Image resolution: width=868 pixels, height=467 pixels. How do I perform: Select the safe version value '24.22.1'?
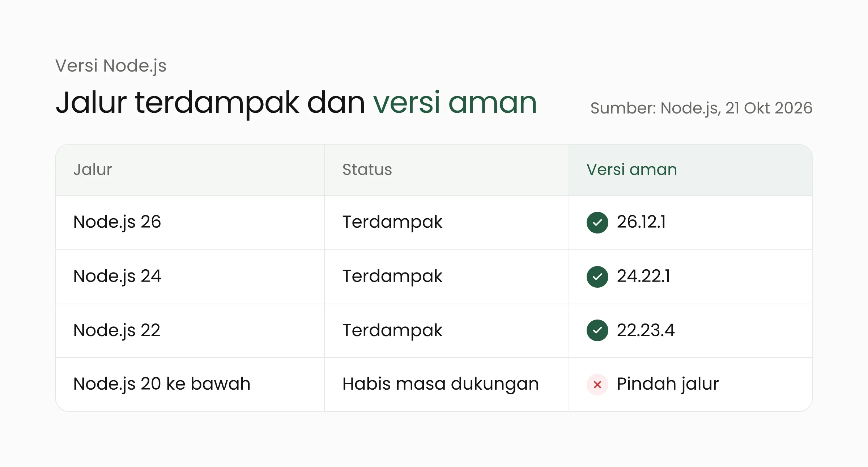pyautogui.click(x=643, y=276)
